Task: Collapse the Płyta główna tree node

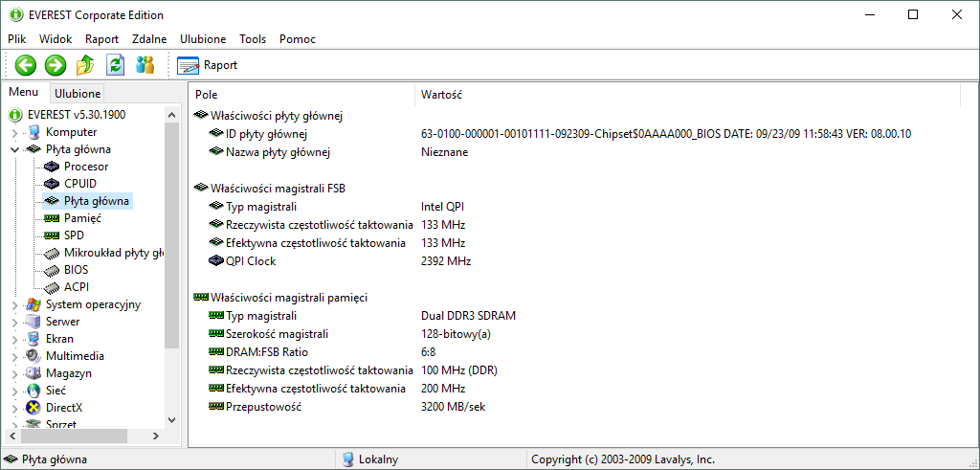Action: pos(14,149)
